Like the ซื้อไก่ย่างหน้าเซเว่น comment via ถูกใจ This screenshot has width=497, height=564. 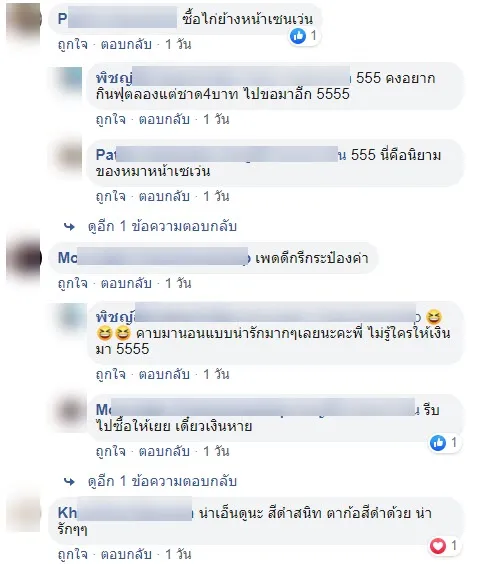73,45
